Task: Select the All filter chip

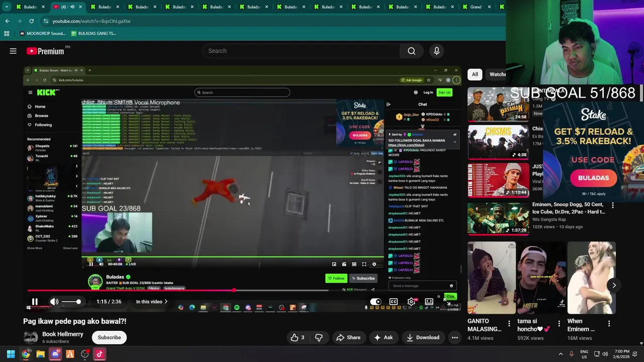Action: [x=475, y=74]
